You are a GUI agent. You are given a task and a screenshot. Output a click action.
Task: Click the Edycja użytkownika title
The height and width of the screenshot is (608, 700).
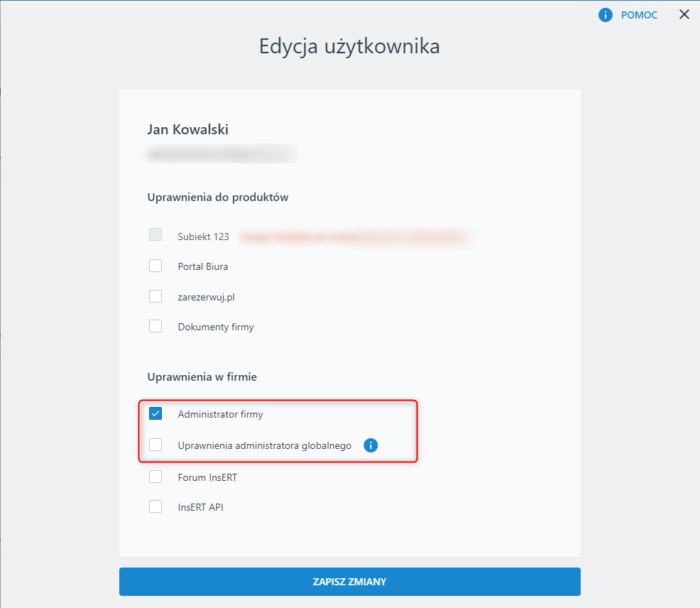pyautogui.click(x=349, y=47)
